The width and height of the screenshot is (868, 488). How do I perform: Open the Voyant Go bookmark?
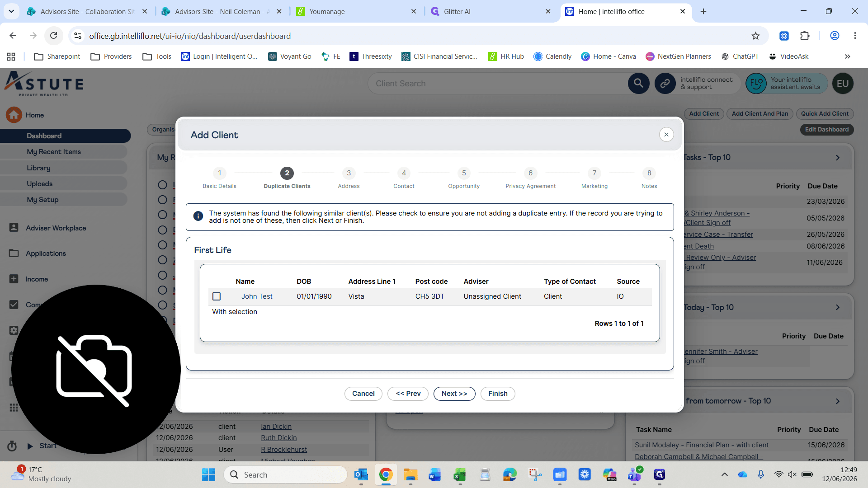coord(290,56)
